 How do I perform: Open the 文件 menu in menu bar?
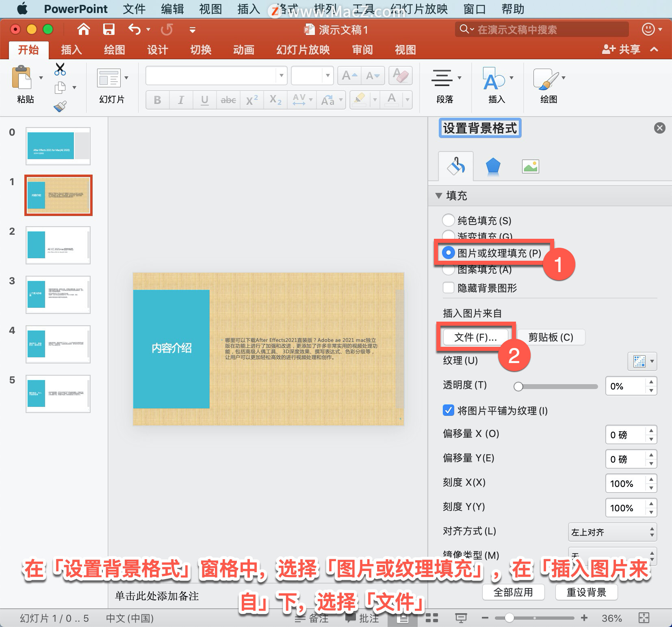(x=134, y=9)
